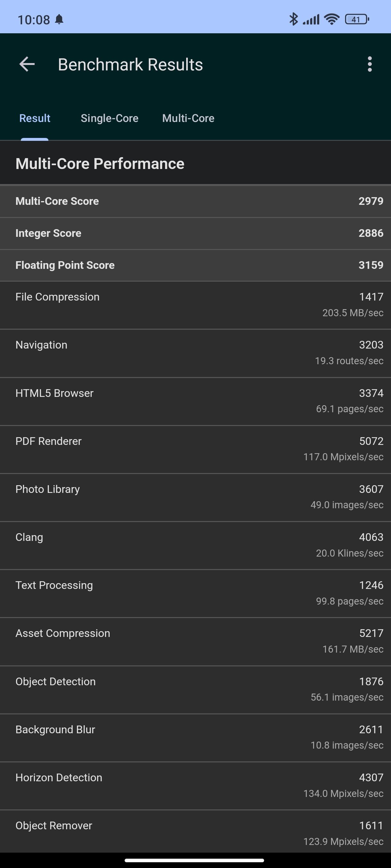Tap the notification bell status icon
The height and width of the screenshot is (868, 391).
(59, 20)
